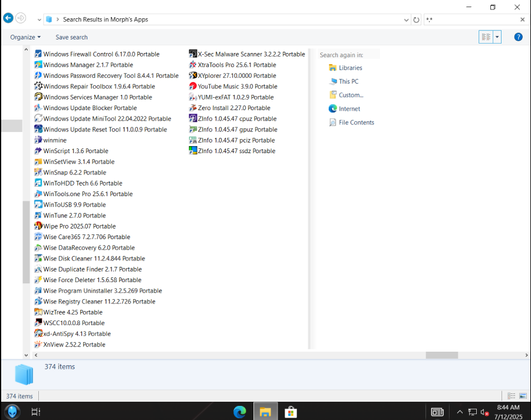Open Task View on the taskbar

point(35,412)
